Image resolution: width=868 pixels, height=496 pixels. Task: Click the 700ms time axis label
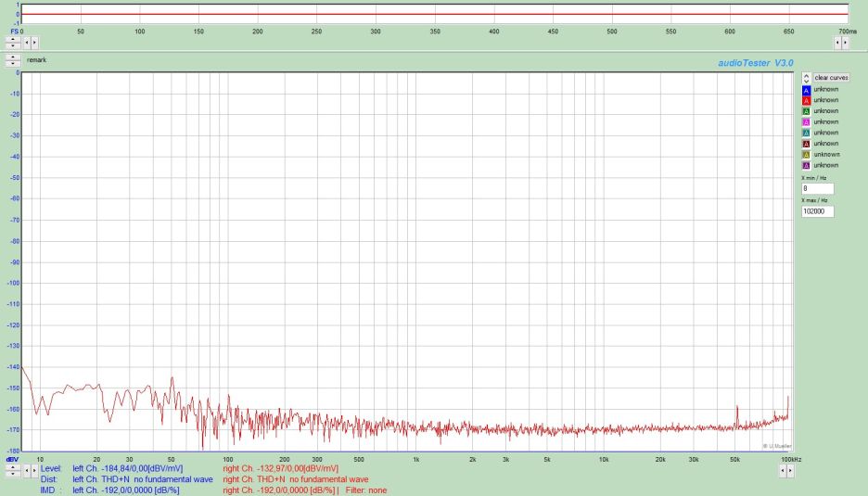point(848,32)
